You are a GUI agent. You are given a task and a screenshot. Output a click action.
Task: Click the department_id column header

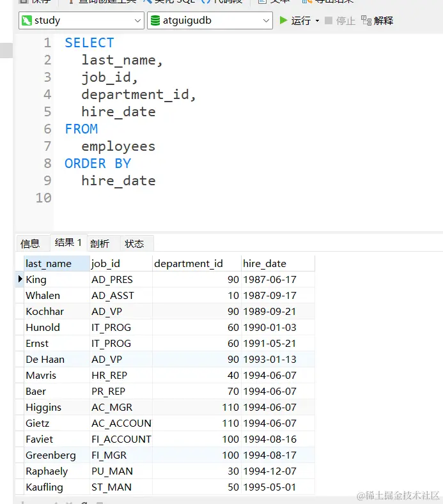(196, 264)
